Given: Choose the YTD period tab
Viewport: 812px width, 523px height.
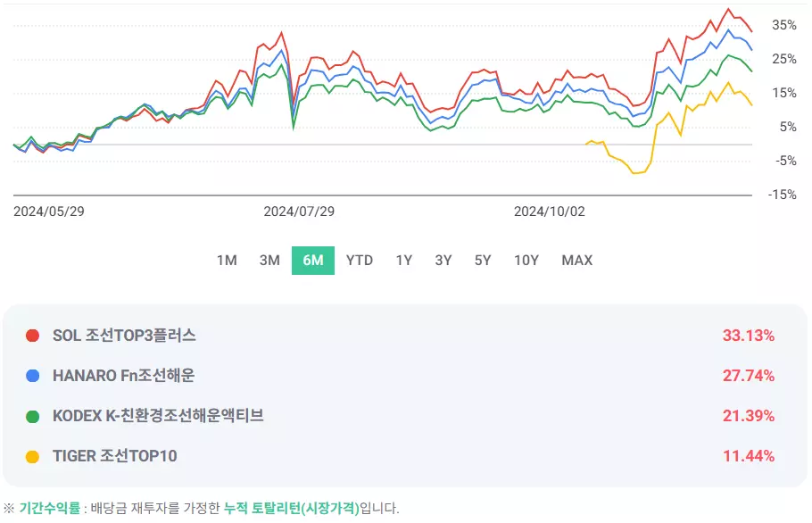Looking at the screenshot, I should 360,261.
